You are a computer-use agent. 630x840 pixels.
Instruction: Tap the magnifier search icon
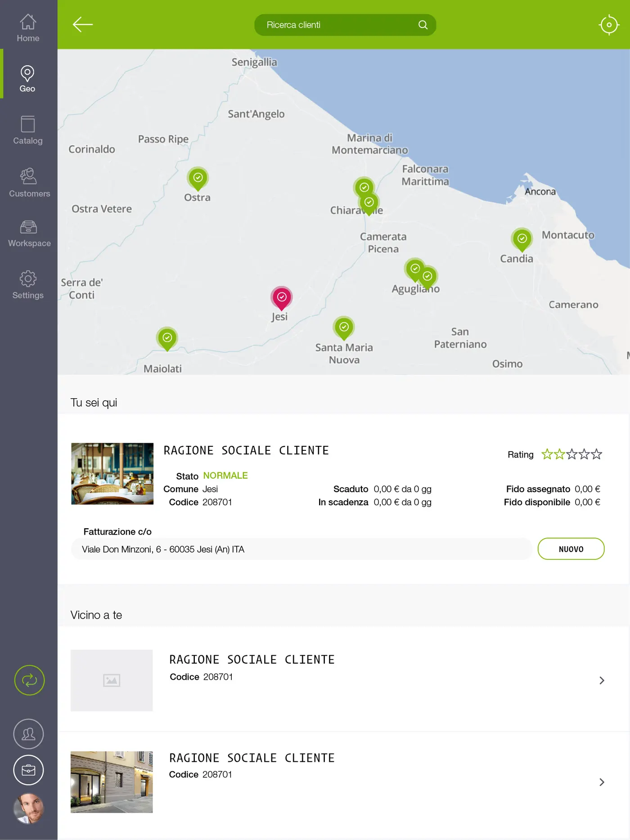[x=423, y=25]
